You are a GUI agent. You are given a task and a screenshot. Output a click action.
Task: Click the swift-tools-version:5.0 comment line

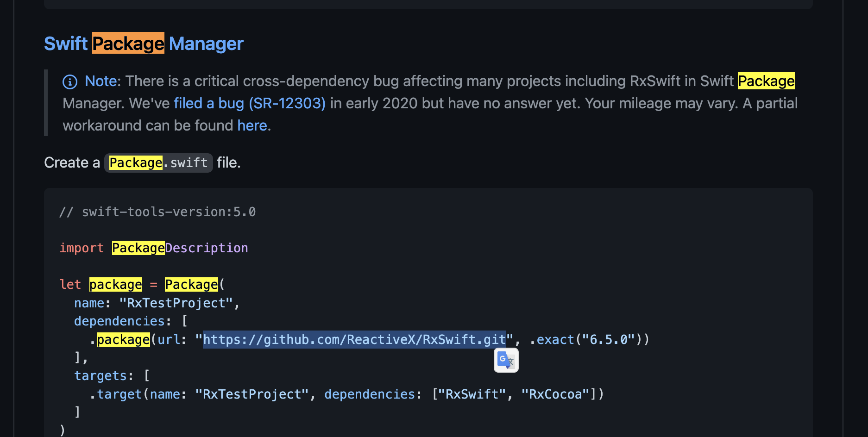(x=157, y=212)
